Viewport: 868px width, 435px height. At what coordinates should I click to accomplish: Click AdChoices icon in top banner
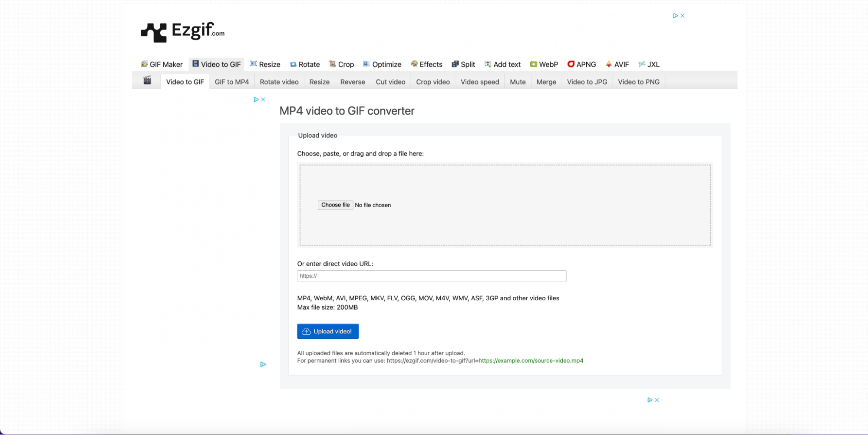pos(676,16)
